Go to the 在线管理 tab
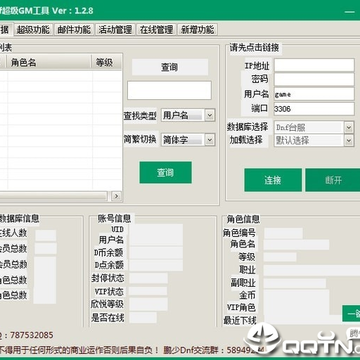Screen dimensions: 360x360 click(x=156, y=30)
